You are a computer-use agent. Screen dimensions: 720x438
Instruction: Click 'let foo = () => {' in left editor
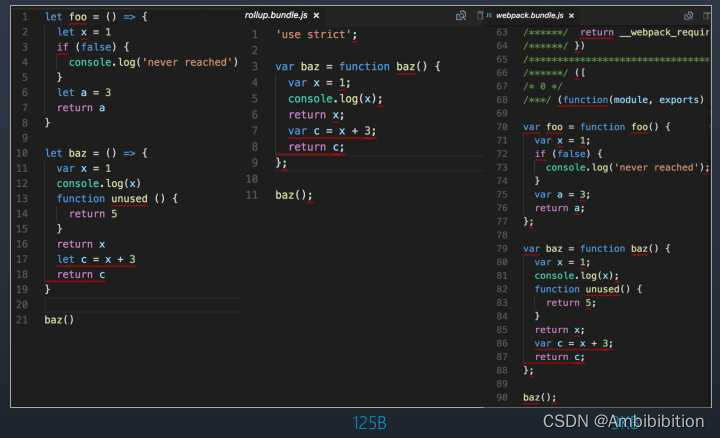point(96,17)
